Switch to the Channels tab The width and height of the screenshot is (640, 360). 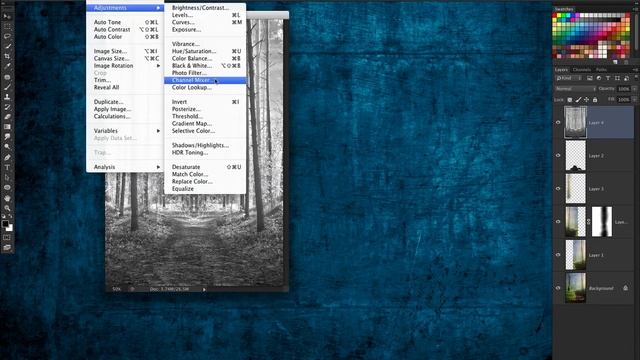tap(582, 70)
